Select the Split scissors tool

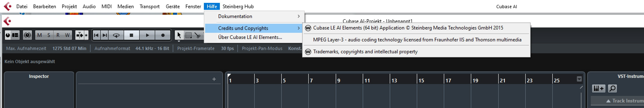pyautogui.click(x=198, y=35)
